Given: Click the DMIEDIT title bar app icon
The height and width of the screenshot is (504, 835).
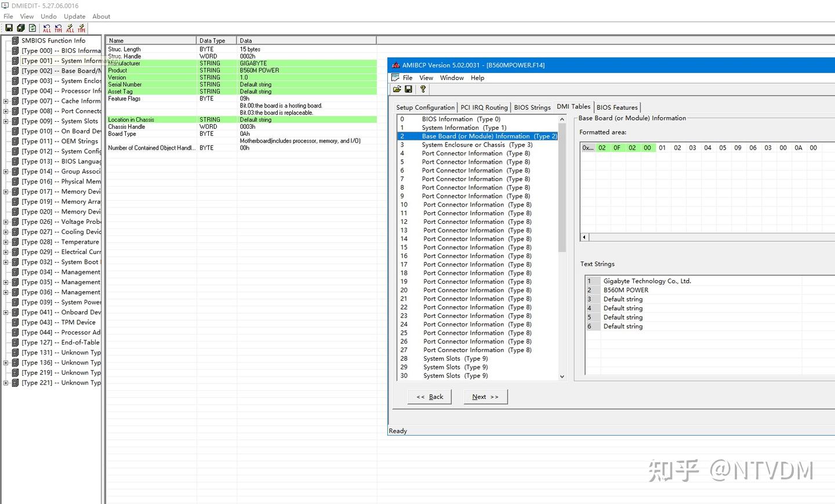Looking at the screenshot, I should pos(6,5).
